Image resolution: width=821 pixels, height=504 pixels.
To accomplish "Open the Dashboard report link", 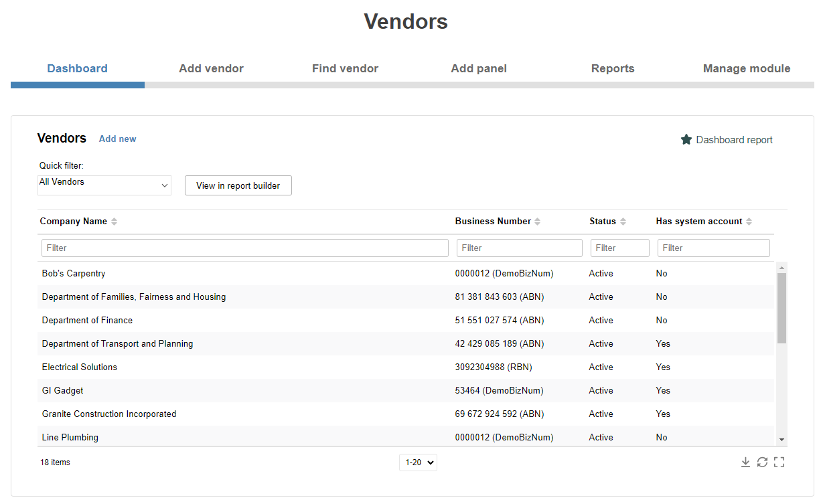I will point(734,140).
